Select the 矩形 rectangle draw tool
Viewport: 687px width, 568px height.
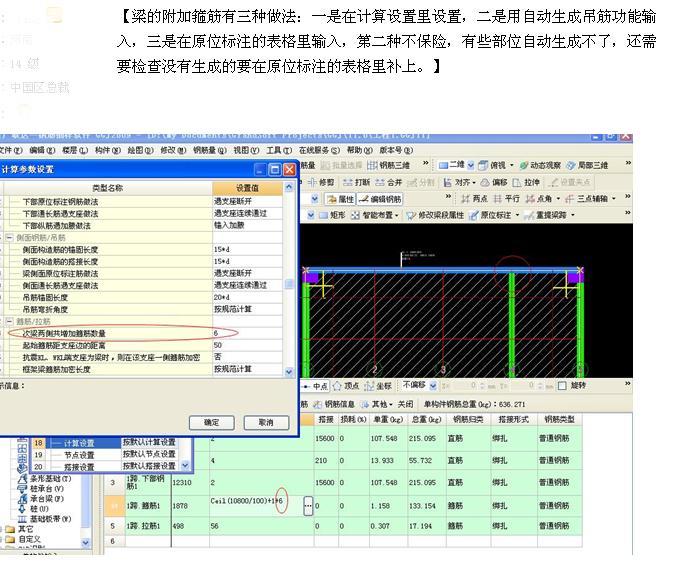[x=333, y=215]
